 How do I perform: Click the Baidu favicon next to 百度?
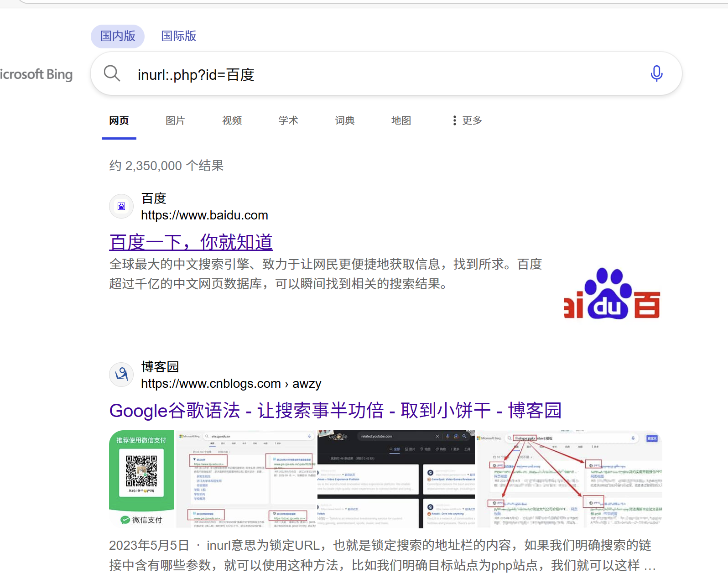121,206
